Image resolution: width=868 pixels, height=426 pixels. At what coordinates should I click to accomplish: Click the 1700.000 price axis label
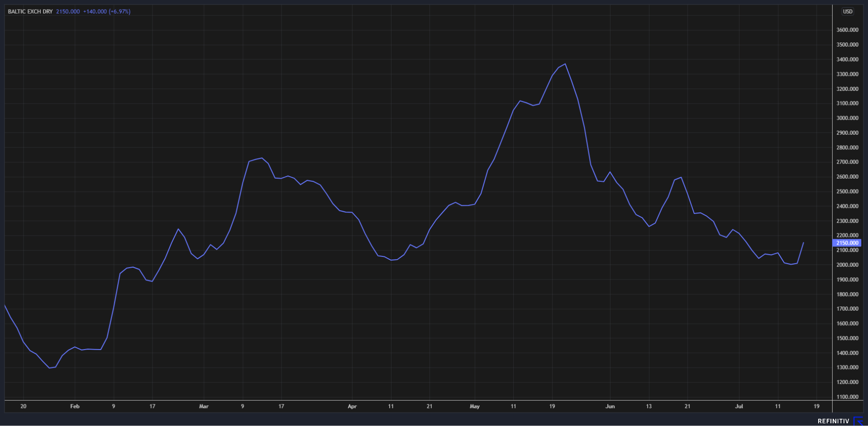pos(847,309)
